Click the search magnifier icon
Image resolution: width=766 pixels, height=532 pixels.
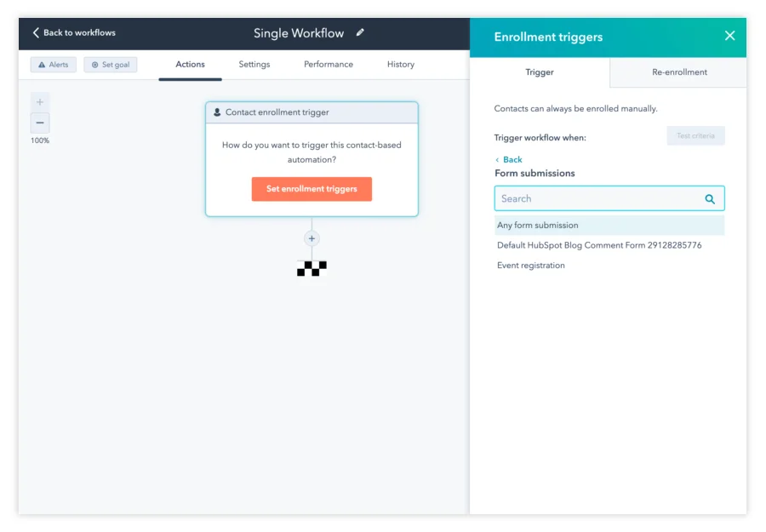tap(710, 199)
